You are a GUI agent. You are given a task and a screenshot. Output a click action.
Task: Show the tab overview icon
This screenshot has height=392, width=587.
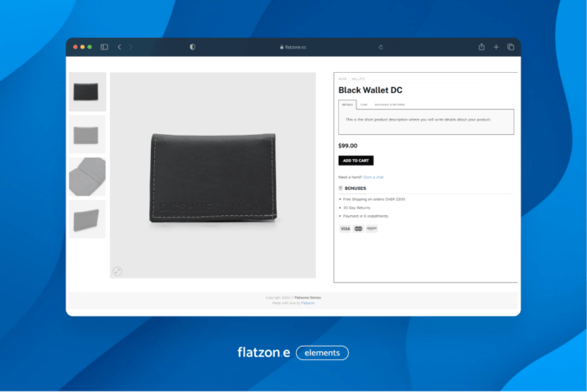point(510,47)
